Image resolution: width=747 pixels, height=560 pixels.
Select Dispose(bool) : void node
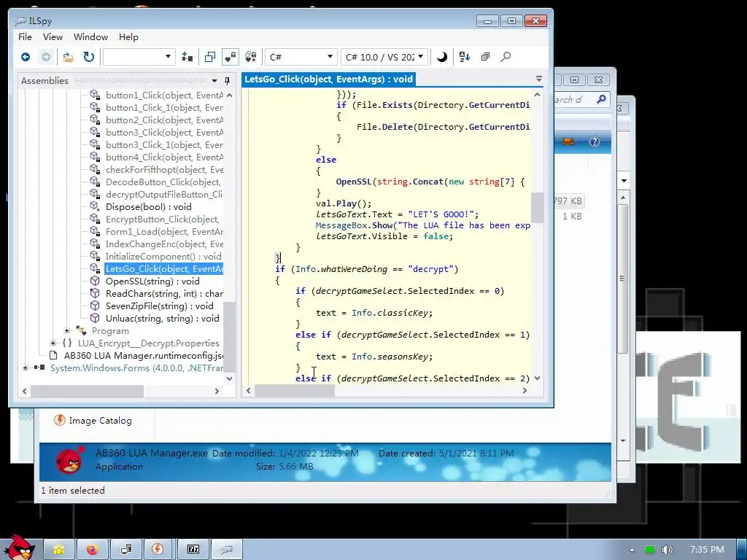click(x=148, y=206)
